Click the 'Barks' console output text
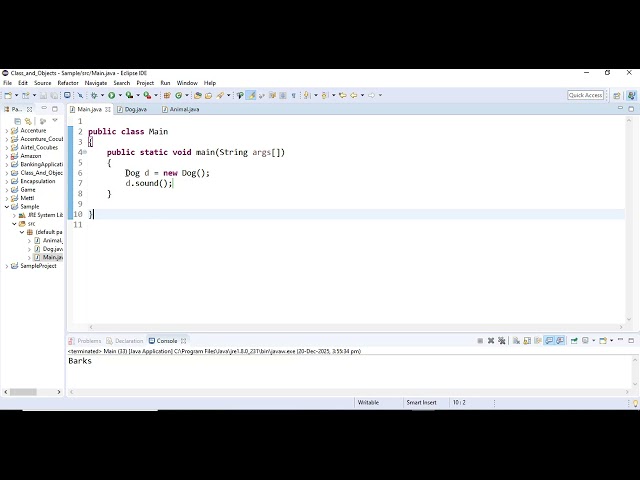 80,361
